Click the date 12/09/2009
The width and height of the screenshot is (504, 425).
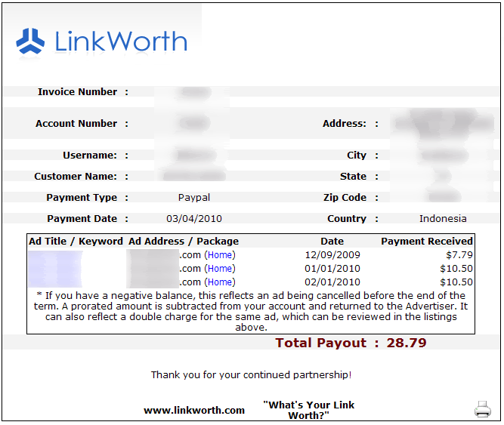pyautogui.click(x=332, y=255)
